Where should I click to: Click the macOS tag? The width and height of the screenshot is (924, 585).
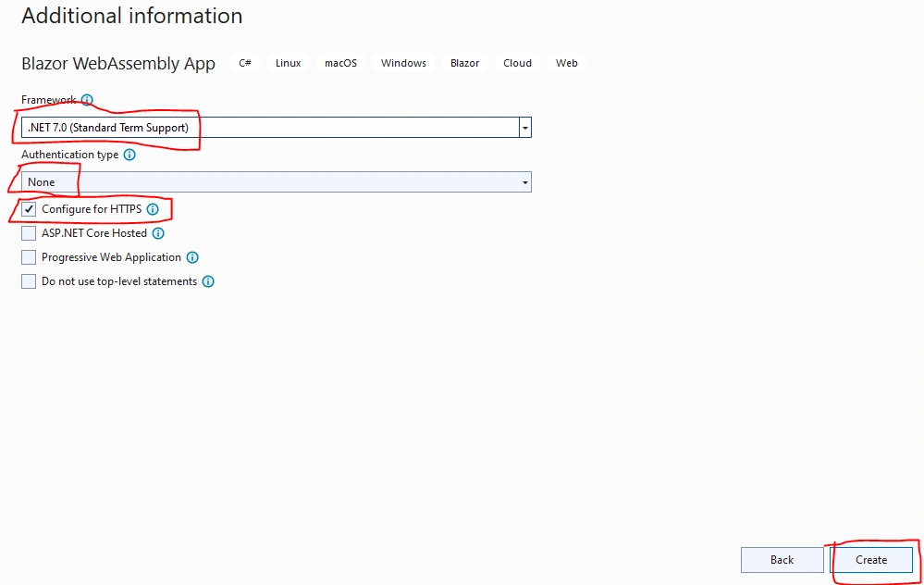tap(340, 63)
